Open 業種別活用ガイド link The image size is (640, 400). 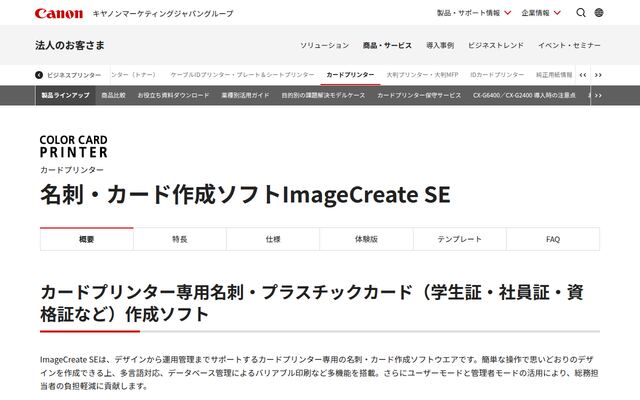245,96
